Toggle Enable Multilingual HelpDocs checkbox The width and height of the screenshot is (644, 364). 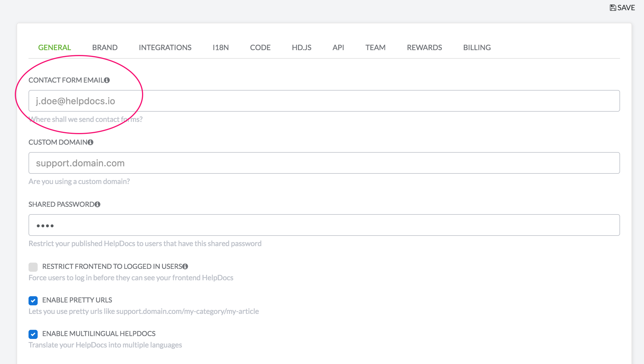tap(33, 334)
